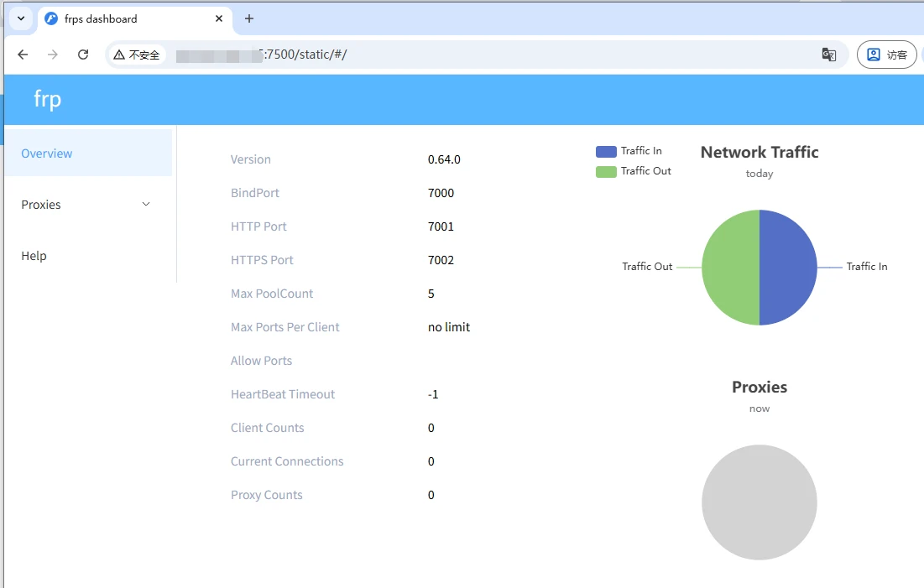This screenshot has width=924, height=588.
Task: Click the gray Proxies pie chart
Action: (759, 502)
